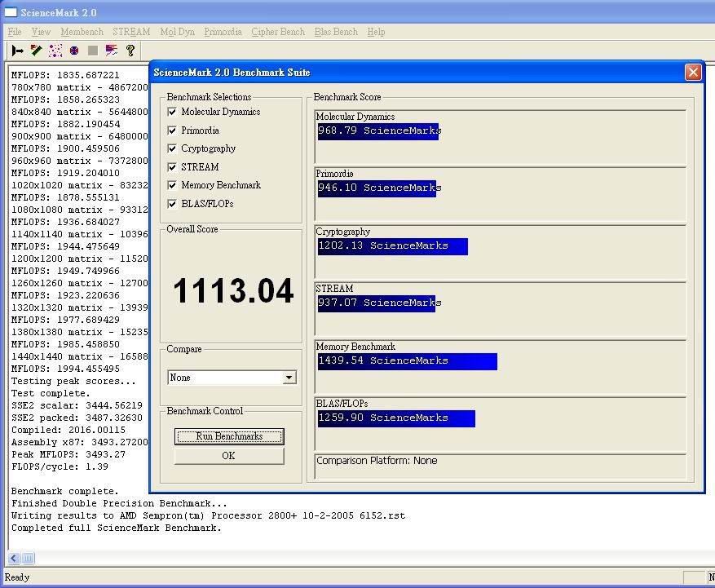Open the Primordia menu

(x=223, y=32)
